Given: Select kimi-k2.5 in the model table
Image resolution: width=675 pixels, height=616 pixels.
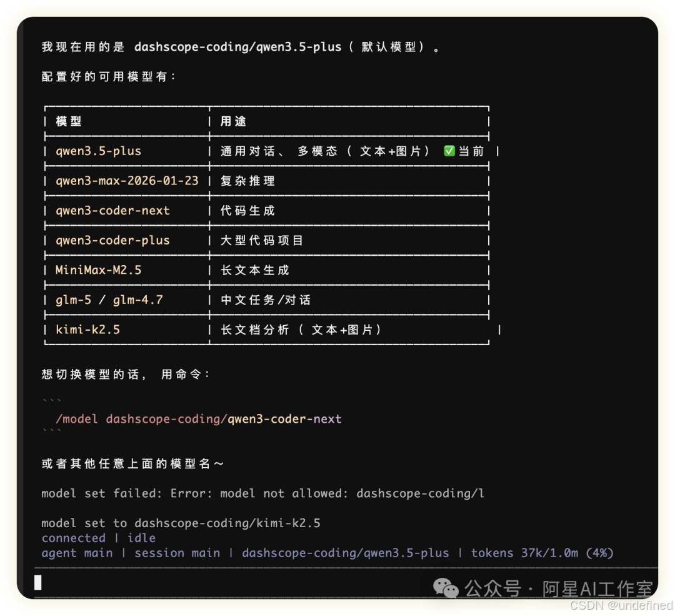Looking at the screenshot, I should click(88, 330).
